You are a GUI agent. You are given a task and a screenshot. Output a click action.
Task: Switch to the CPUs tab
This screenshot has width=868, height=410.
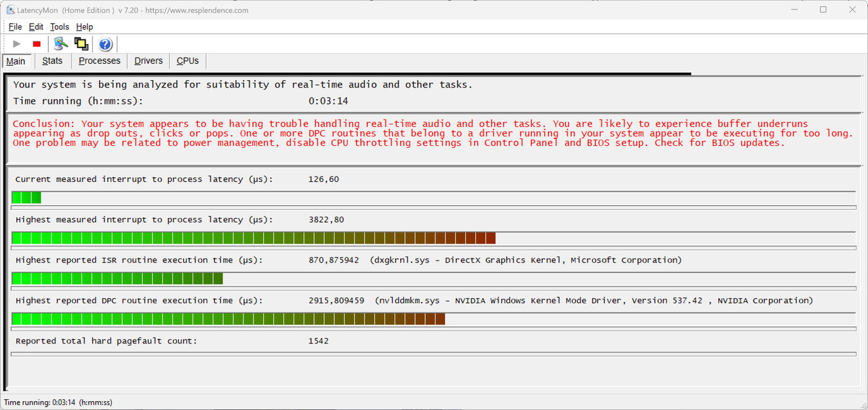pos(188,60)
